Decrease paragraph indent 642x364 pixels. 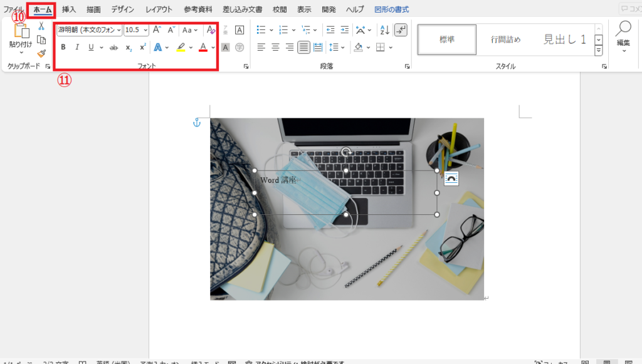click(x=330, y=30)
